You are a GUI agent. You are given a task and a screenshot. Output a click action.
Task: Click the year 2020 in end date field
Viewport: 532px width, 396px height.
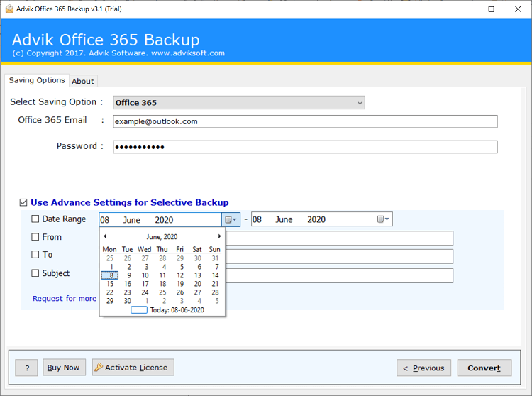316,219
